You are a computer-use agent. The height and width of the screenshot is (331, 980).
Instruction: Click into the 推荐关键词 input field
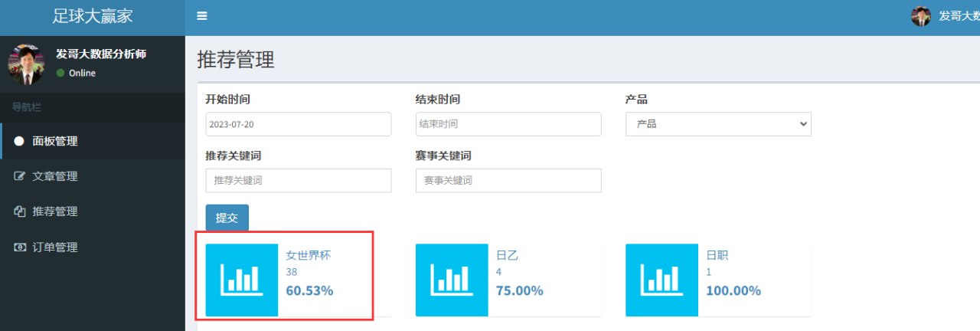click(299, 181)
